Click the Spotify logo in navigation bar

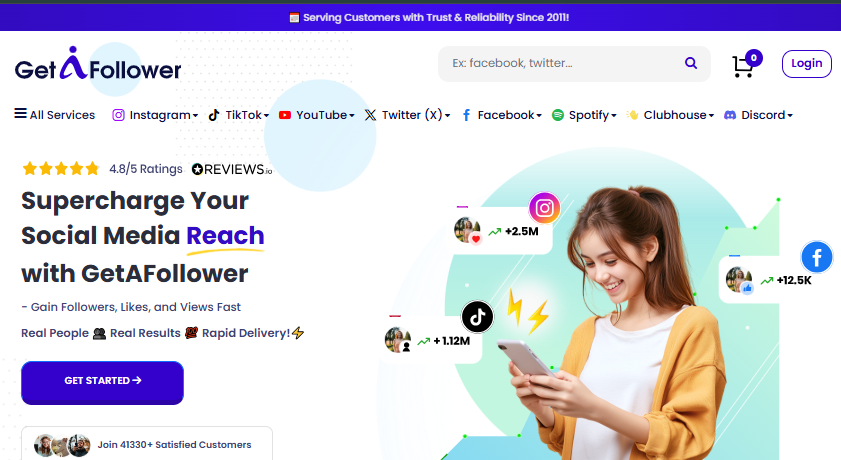click(x=558, y=115)
